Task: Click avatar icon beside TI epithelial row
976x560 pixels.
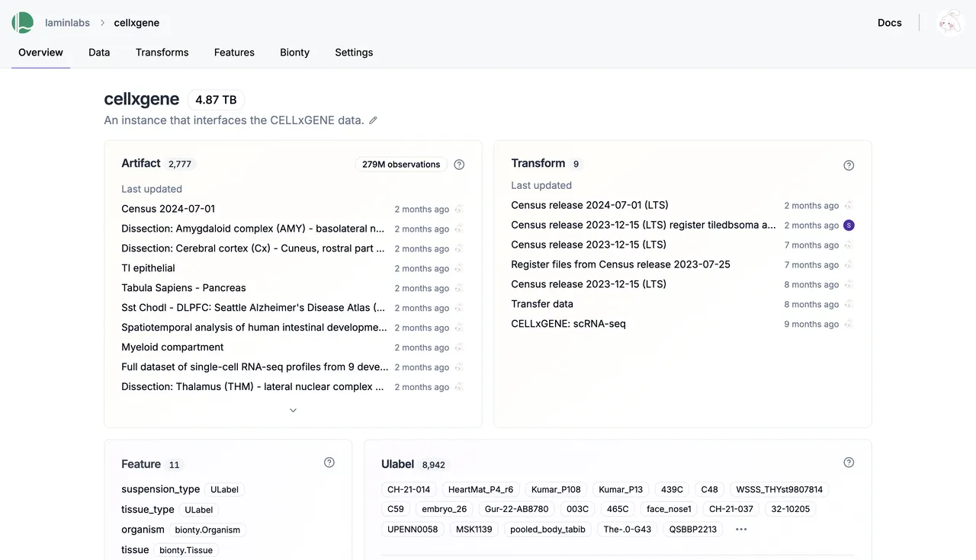Action: point(459,268)
